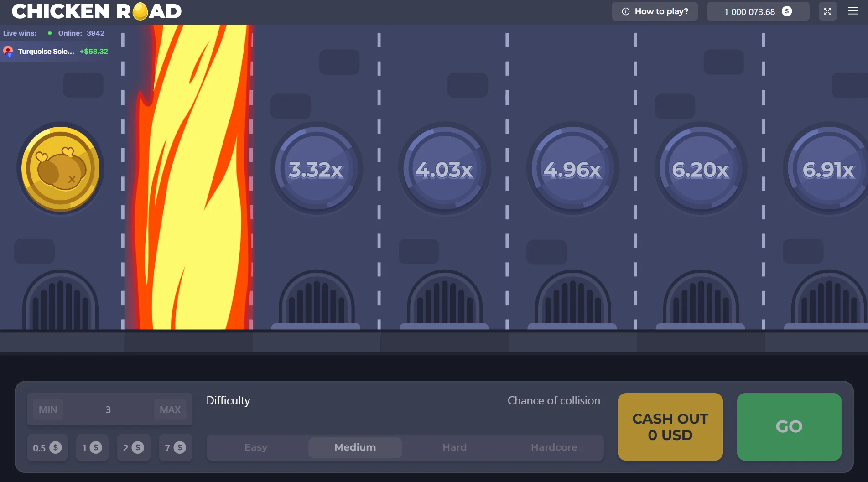The image size is (868, 482).
Task: Click the bet amount field showing 3
Action: pyautogui.click(x=108, y=409)
